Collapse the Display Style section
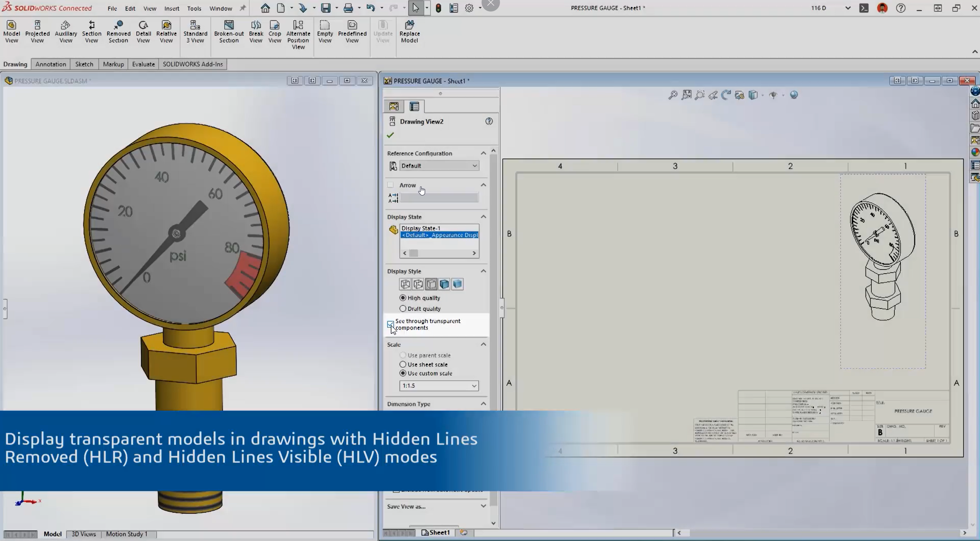 click(x=483, y=271)
